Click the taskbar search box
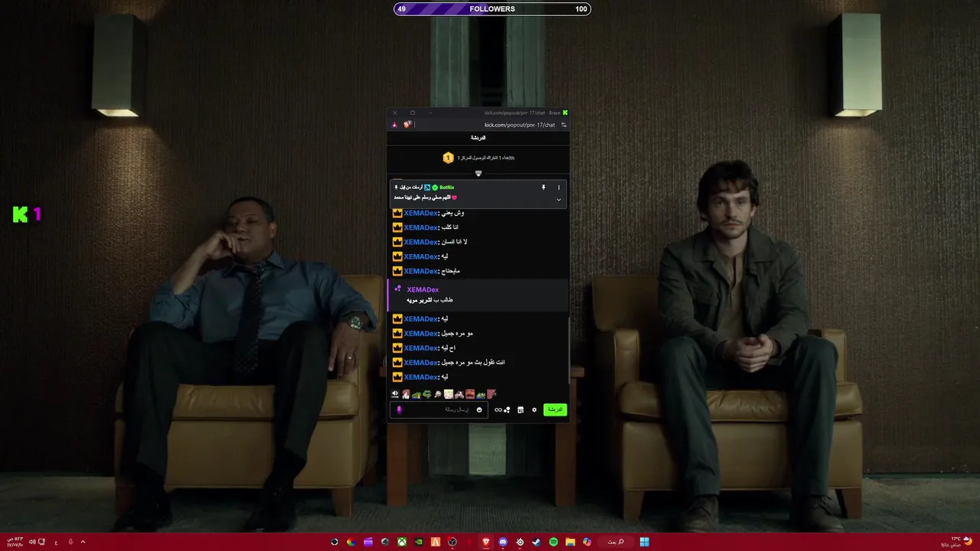This screenshot has width=980, height=551. [616, 542]
